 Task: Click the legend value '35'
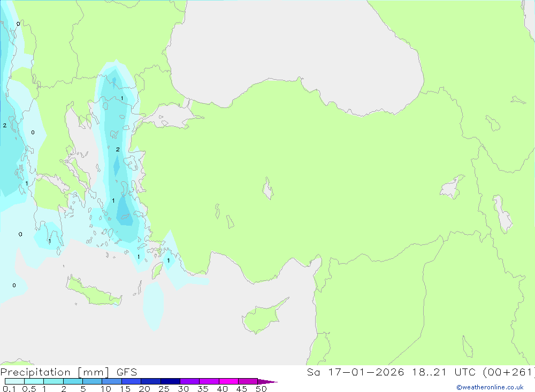coord(203,389)
